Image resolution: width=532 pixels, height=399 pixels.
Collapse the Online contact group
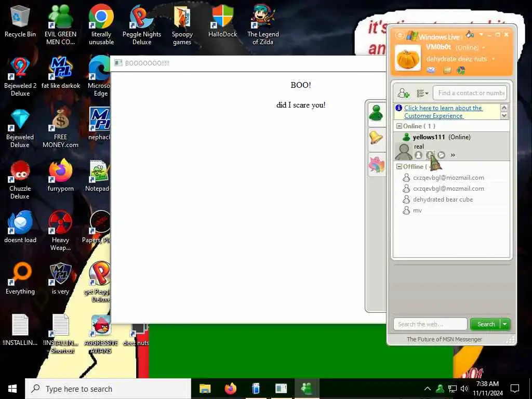[x=399, y=126]
